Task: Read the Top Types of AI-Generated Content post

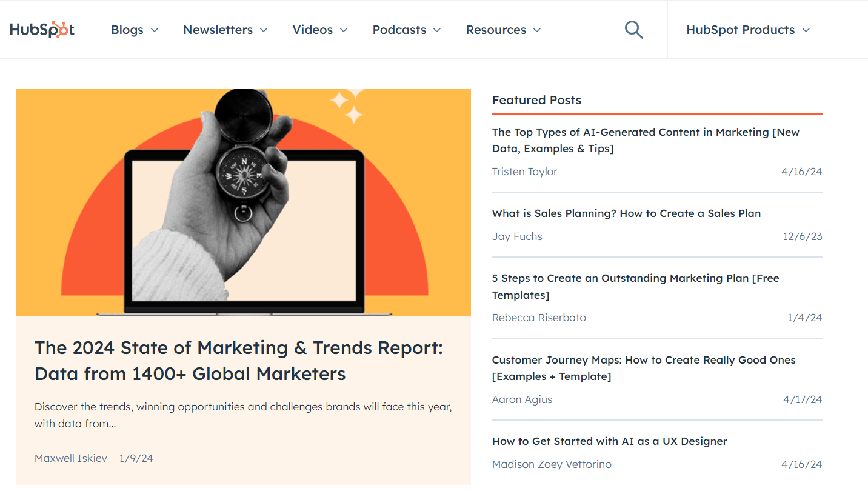Action: [x=646, y=140]
